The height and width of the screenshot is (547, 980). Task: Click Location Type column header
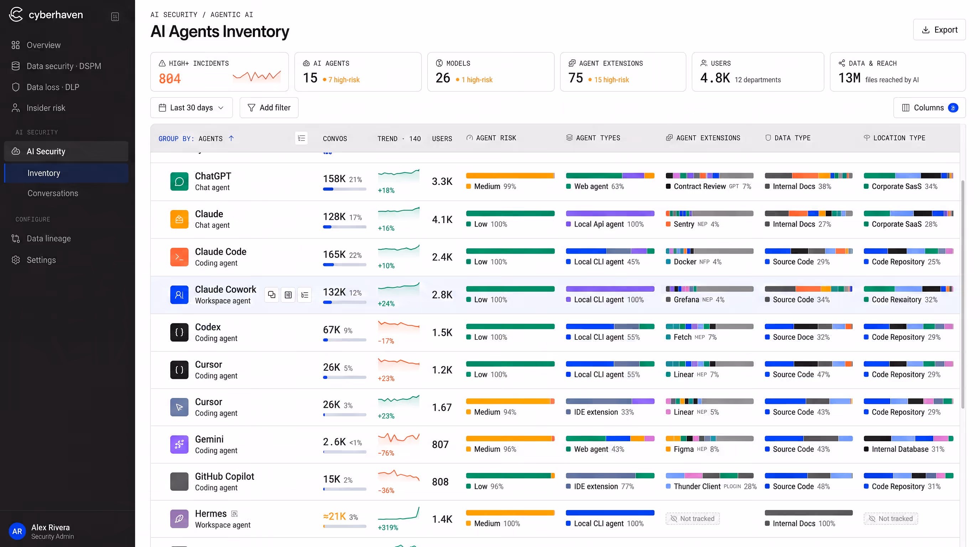pos(895,138)
